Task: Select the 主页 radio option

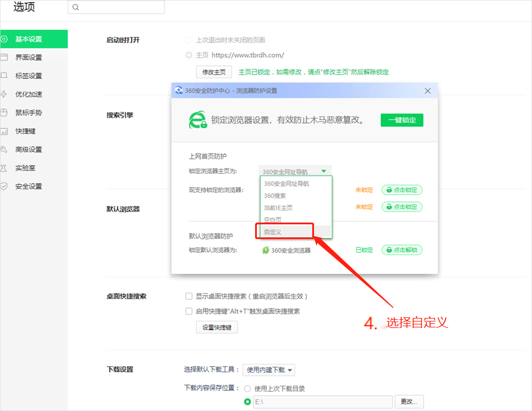Action: point(189,55)
